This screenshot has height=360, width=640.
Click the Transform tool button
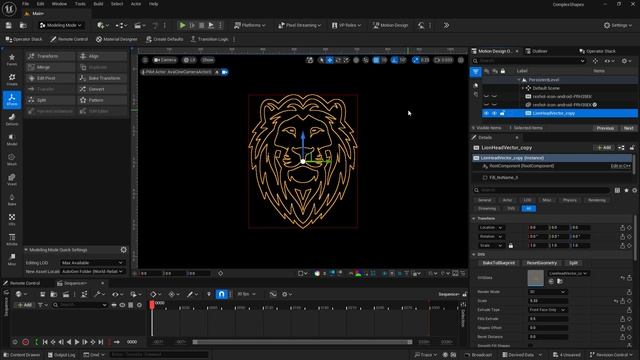point(51,56)
